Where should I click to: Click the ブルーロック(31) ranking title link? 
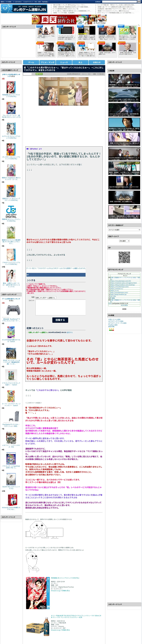coord(11,116)
